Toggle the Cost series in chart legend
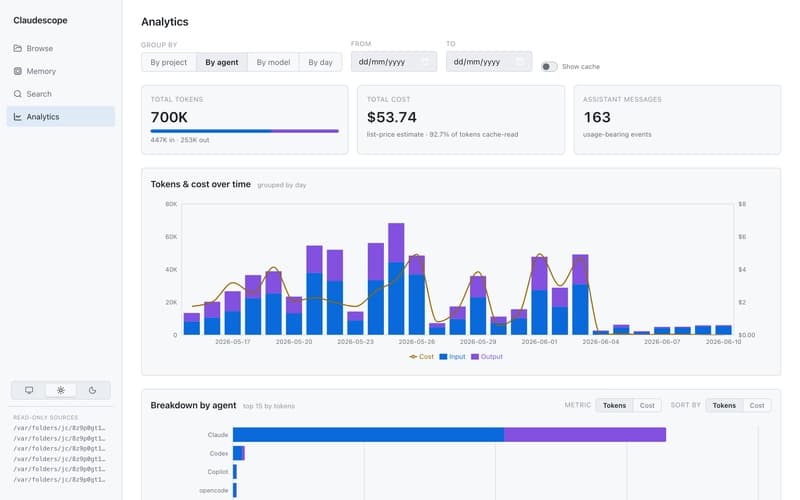 click(421, 357)
